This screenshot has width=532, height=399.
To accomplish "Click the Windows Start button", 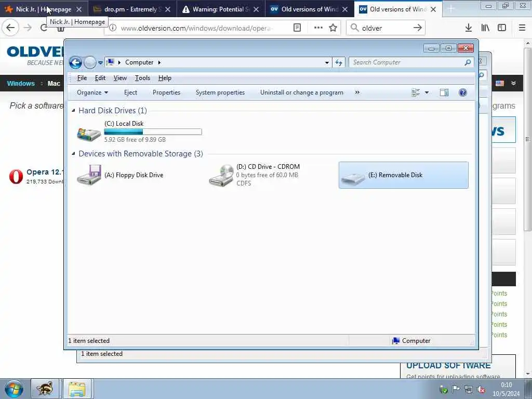I will coord(14,389).
